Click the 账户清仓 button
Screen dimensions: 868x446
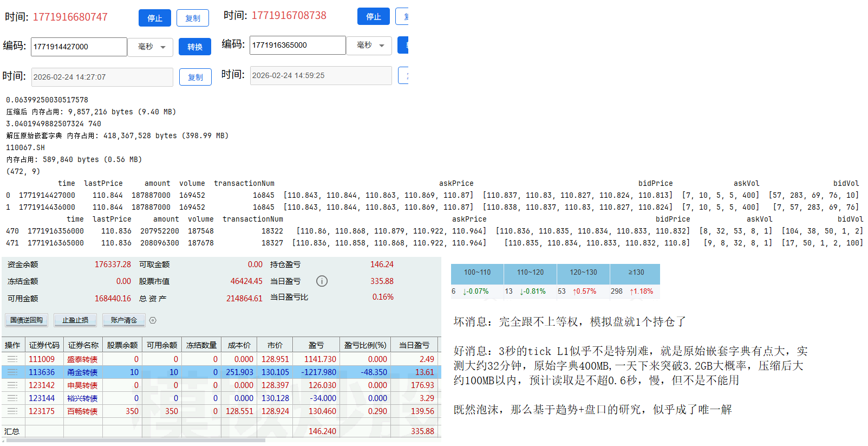pos(124,320)
